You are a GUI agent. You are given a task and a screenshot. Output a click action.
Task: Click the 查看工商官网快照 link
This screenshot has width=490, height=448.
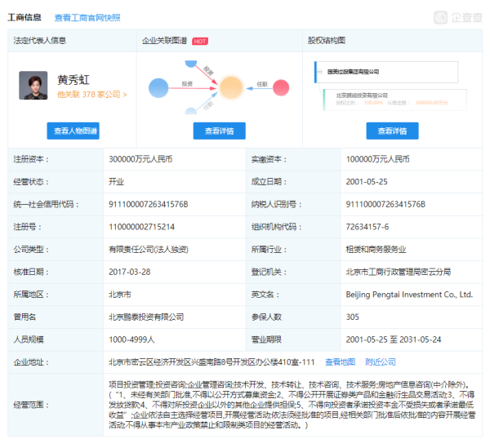pyautogui.click(x=87, y=17)
